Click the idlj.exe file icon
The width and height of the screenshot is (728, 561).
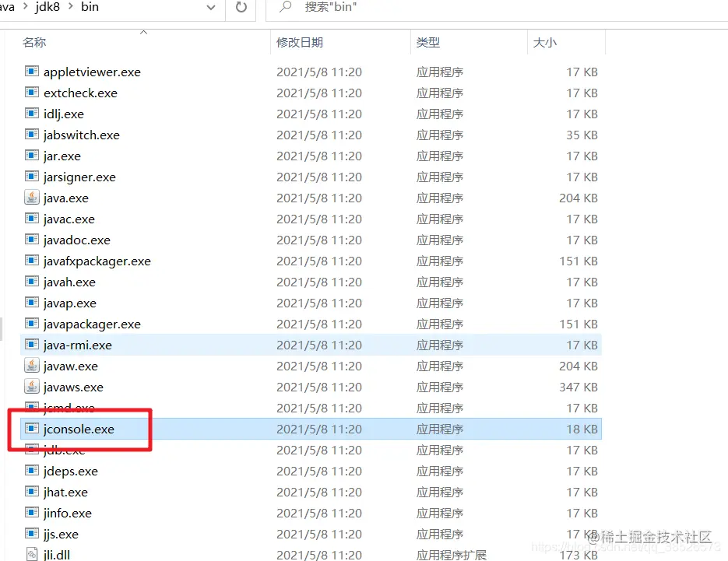click(32, 113)
